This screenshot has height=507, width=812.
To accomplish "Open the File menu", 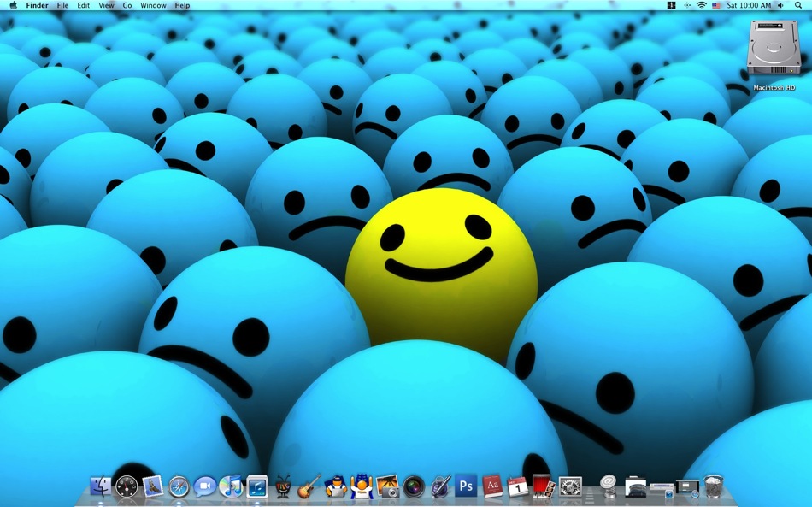I will 62,5.
